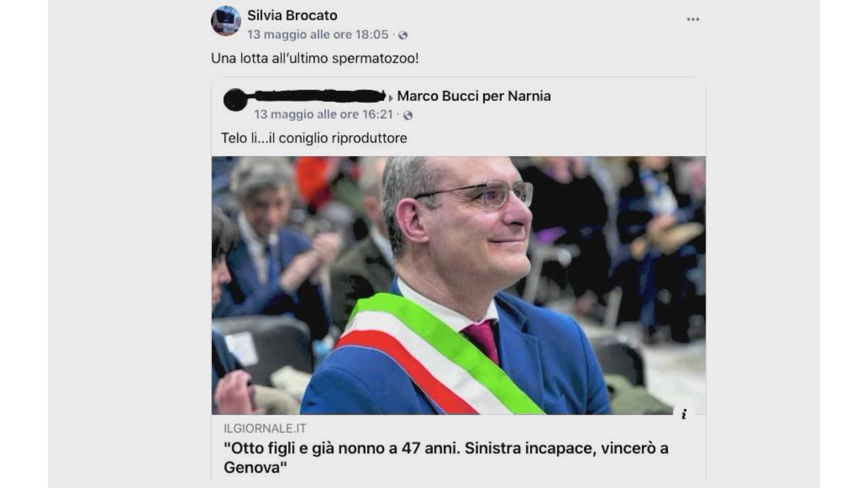The height and width of the screenshot is (488, 868).
Task: Click the globe privacy icon beside 16:21
Action: pyautogui.click(x=408, y=115)
